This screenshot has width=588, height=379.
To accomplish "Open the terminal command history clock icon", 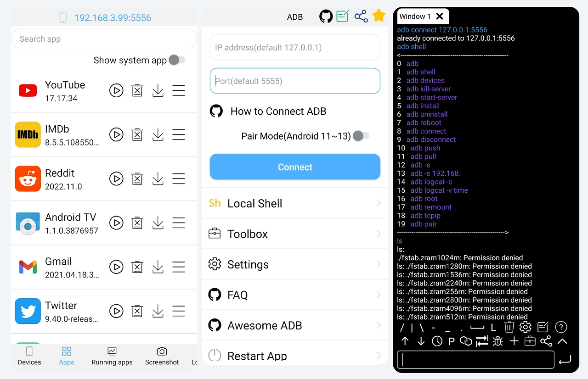I will [x=437, y=341].
